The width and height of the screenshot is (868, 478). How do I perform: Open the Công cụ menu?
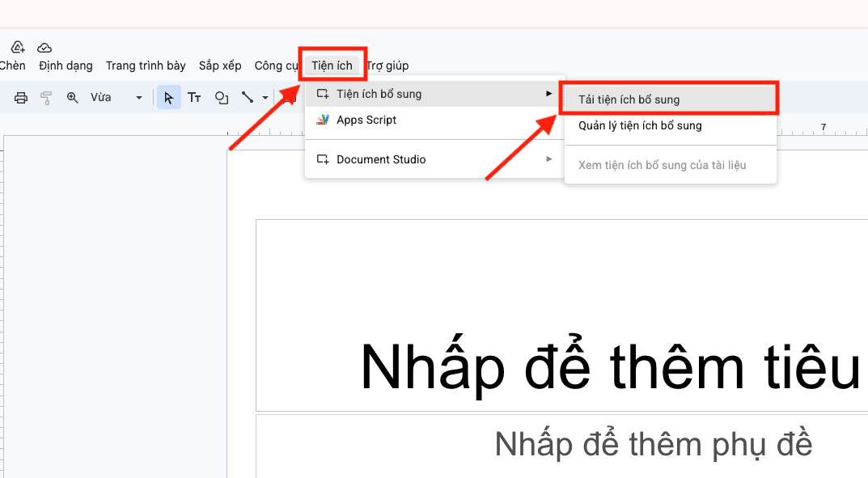(276, 66)
